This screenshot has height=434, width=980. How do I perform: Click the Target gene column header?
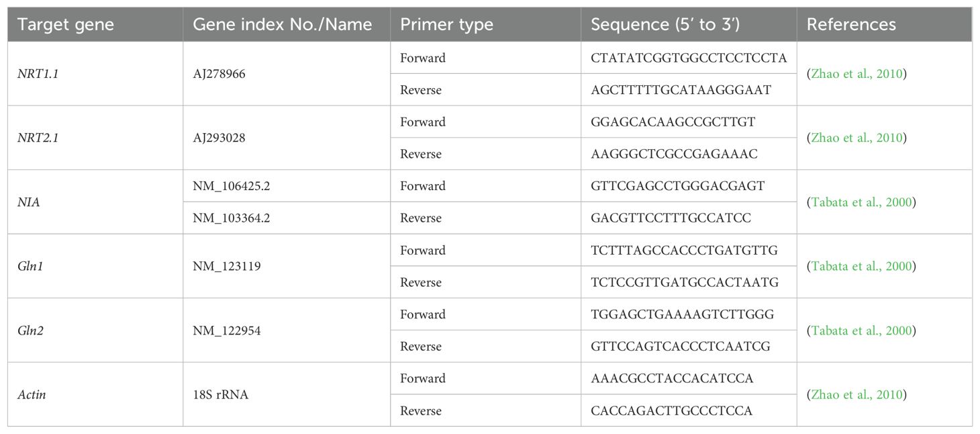coord(66,25)
